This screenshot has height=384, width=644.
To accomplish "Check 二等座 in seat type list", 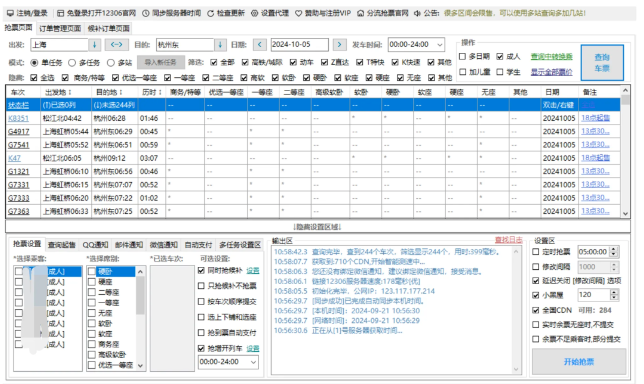I will 92,292.
